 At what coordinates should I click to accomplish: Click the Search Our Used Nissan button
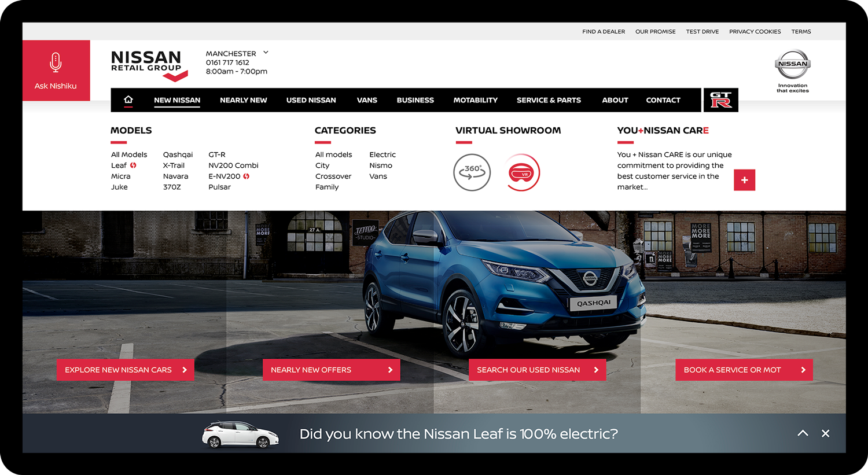537,370
